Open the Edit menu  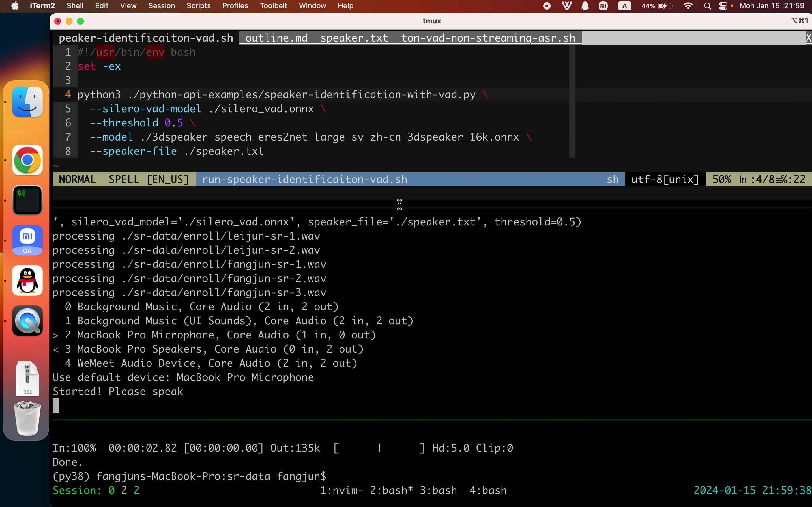point(102,6)
